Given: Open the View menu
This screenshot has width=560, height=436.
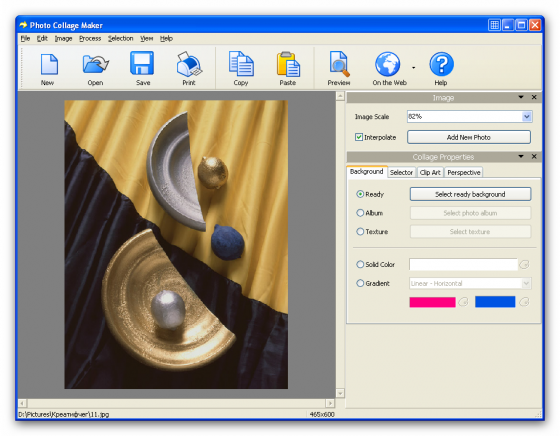Looking at the screenshot, I should pos(146,38).
